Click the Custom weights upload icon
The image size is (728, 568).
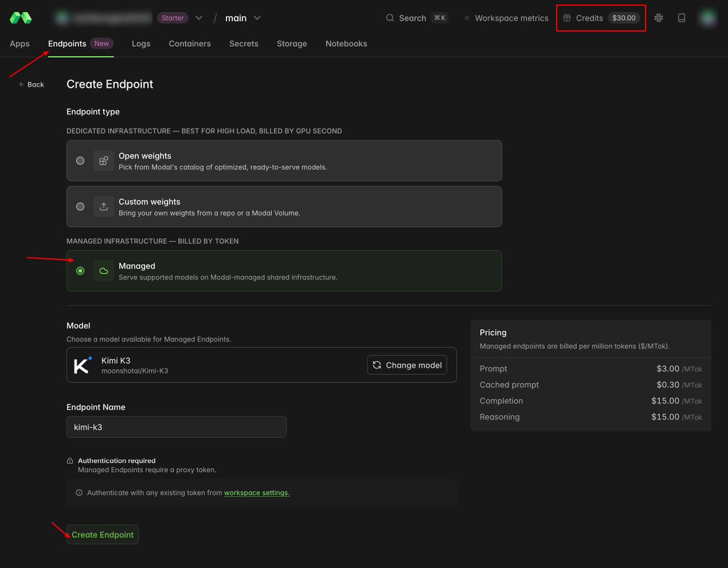[104, 207]
